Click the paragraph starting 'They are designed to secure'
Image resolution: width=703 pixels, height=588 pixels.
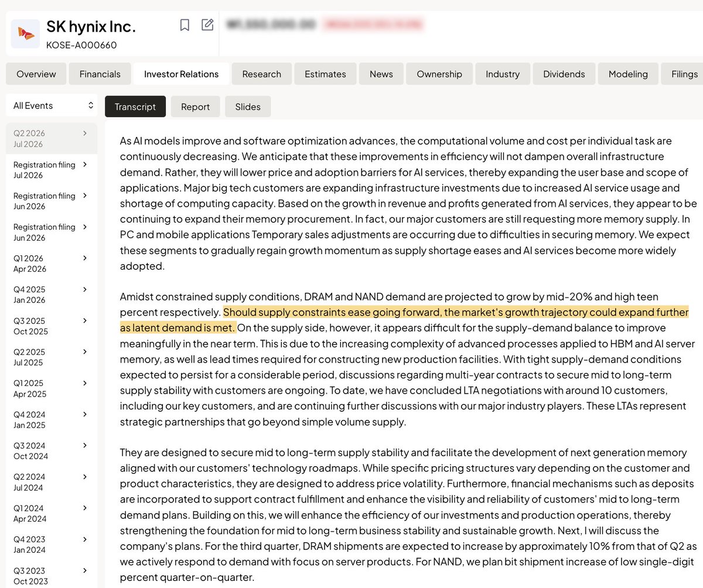pos(407,515)
